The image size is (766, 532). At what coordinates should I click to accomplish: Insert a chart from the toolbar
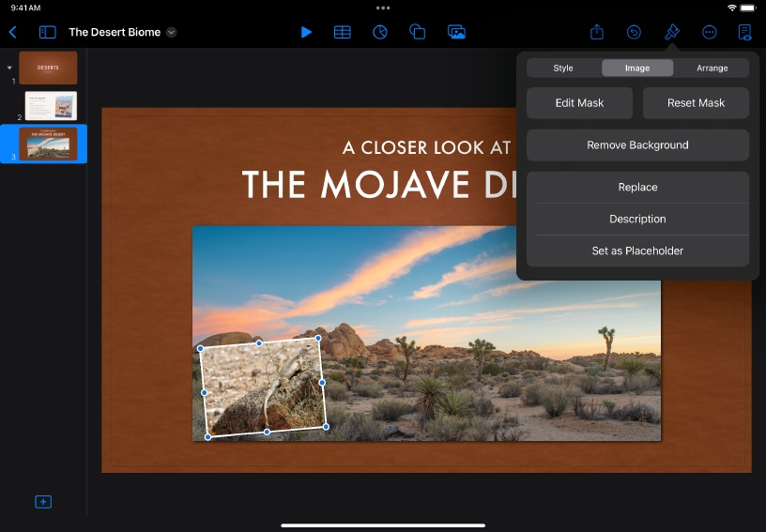pos(380,32)
